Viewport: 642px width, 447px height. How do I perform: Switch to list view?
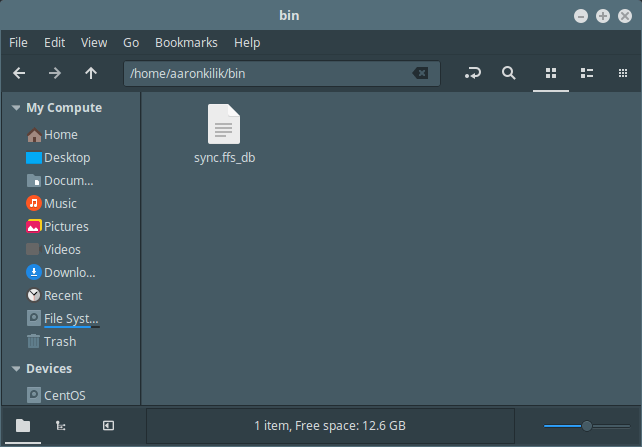[588, 73]
